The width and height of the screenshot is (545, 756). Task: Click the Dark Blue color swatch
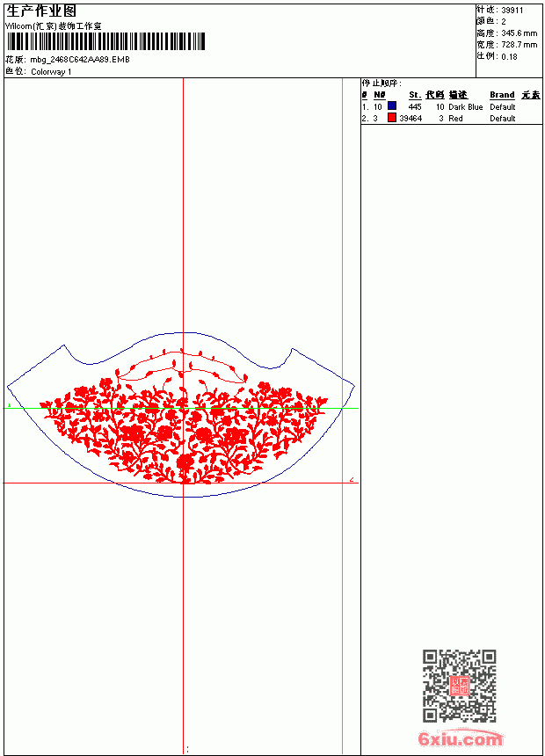[x=392, y=105]
